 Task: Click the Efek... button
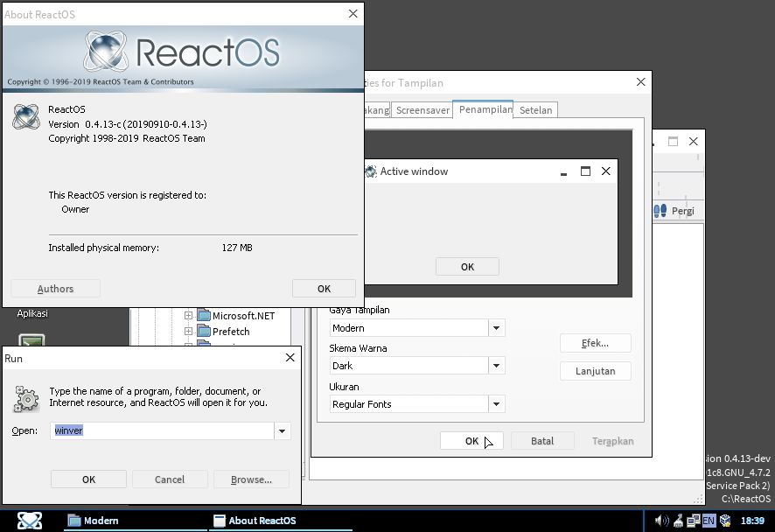595,343
